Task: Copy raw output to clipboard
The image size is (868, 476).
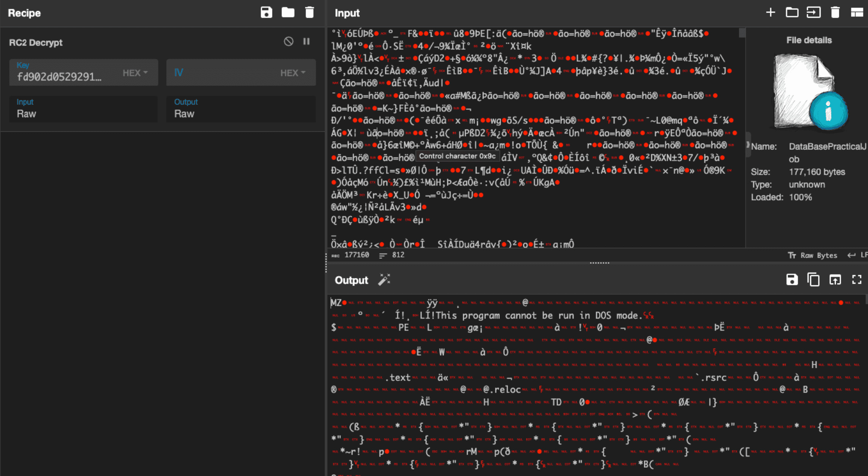Action: tap(814, 280)
